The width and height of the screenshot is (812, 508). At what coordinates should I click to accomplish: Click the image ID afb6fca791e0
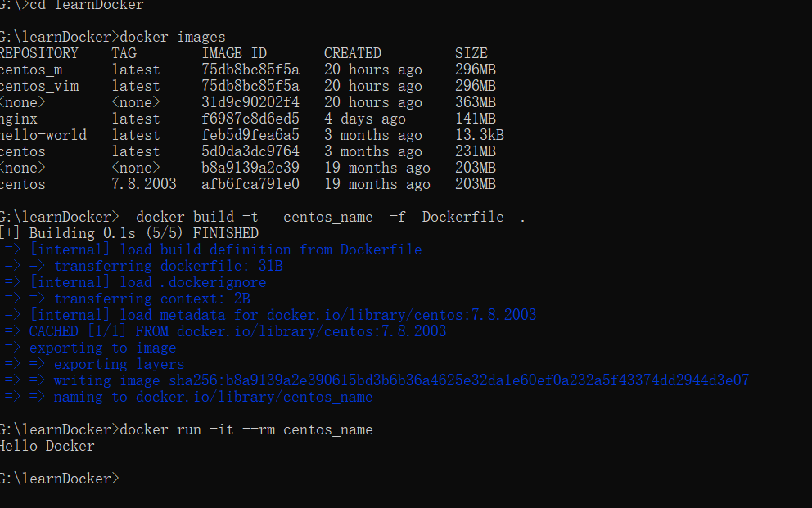coord(250,184)
